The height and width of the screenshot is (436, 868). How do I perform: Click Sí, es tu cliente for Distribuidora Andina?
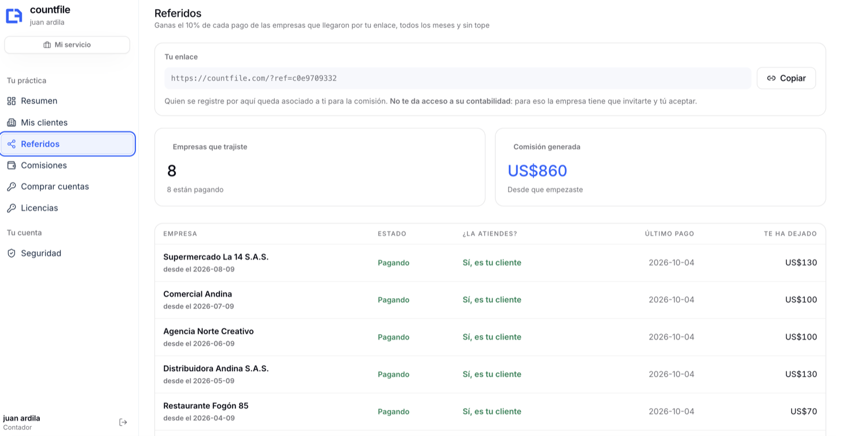point(492,374)
